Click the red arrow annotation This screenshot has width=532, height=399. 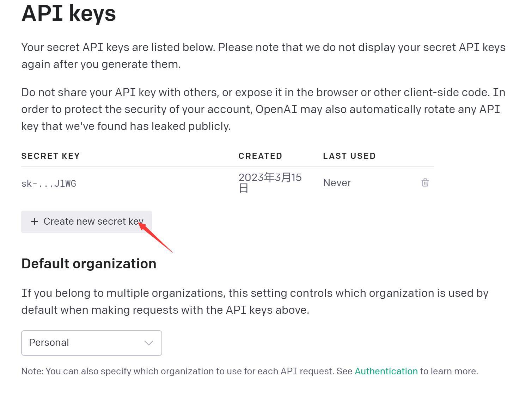click(155, 237)
